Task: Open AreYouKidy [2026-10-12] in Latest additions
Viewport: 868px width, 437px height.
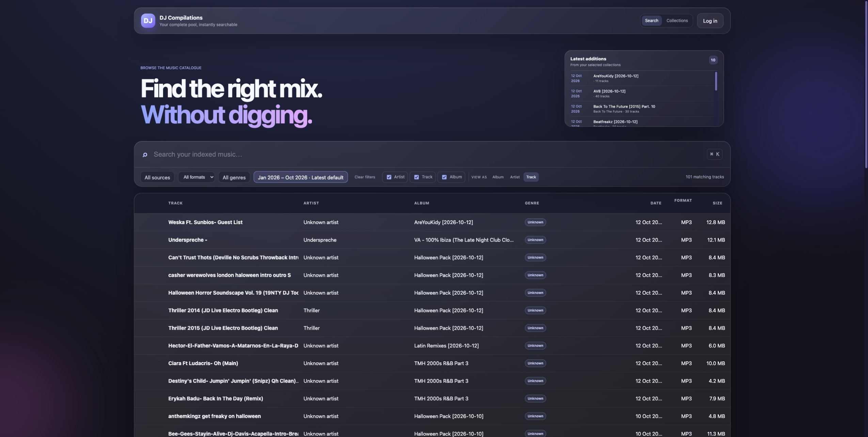Action: tap(642, 78)
